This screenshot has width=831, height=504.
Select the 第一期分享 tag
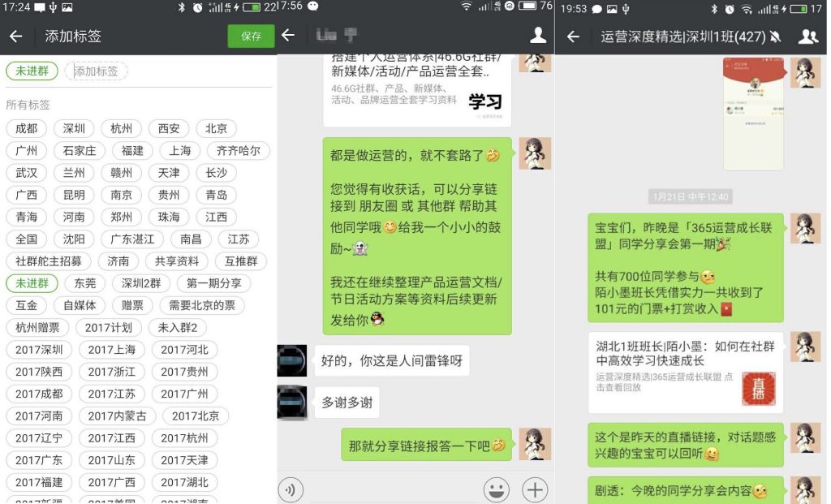pyautogui.click(x=214, y=283)
